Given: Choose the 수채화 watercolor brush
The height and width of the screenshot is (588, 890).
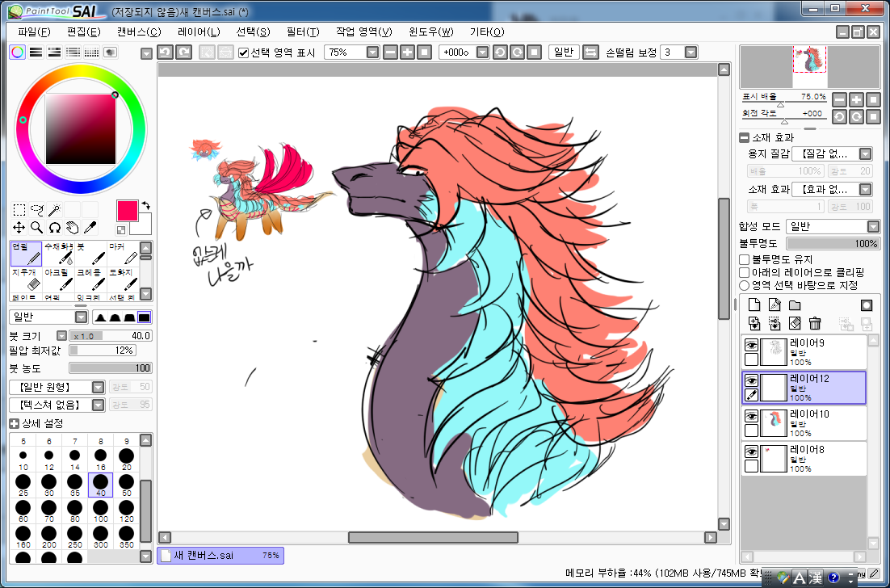Looking at the screenshot, I should (58, 254).
